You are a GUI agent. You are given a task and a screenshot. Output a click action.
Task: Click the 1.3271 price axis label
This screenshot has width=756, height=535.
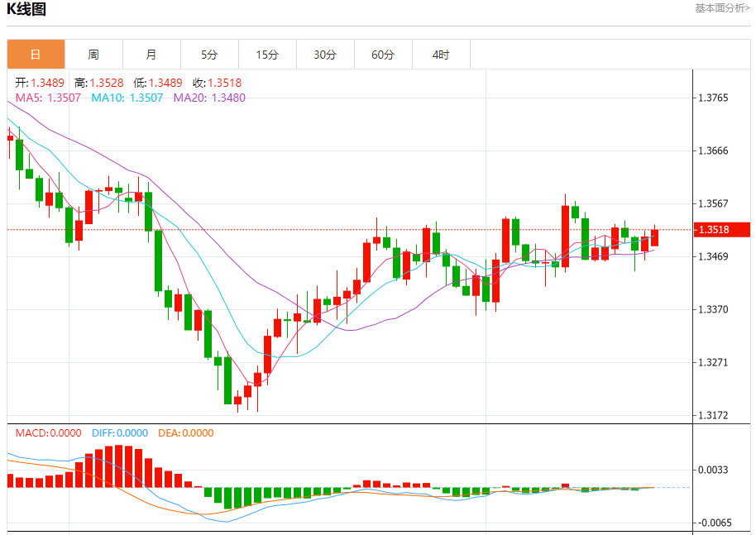(713, 362)
